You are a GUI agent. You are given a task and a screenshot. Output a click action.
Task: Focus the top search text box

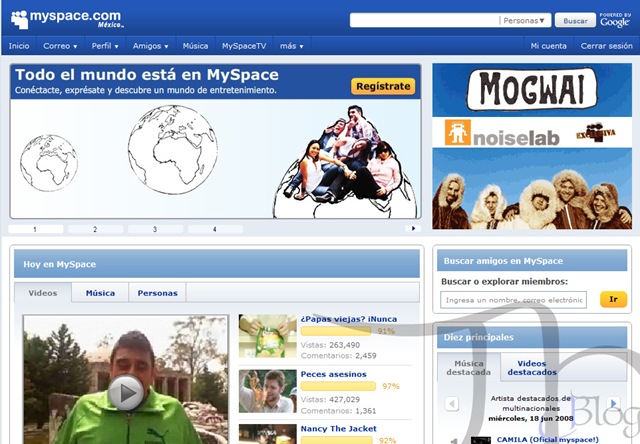(x=424, y=20)
